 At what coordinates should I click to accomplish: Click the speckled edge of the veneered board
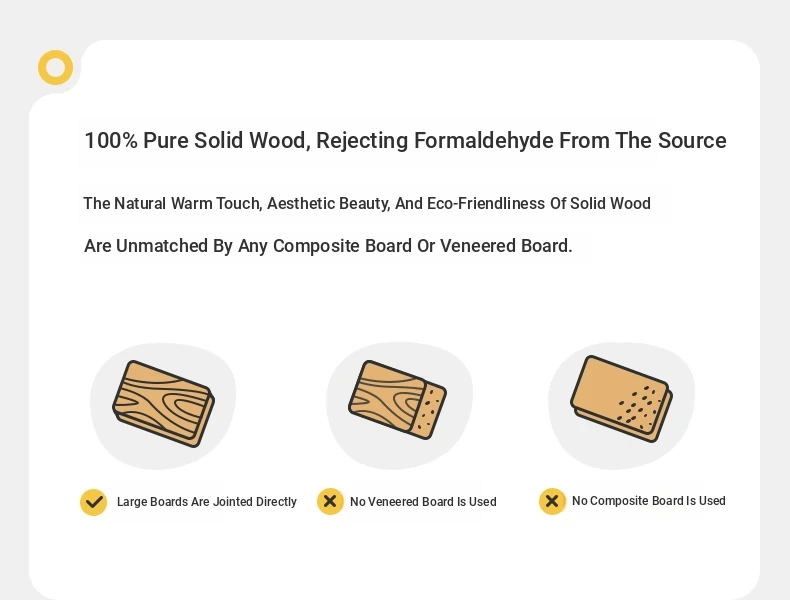(x=429, y=411)
